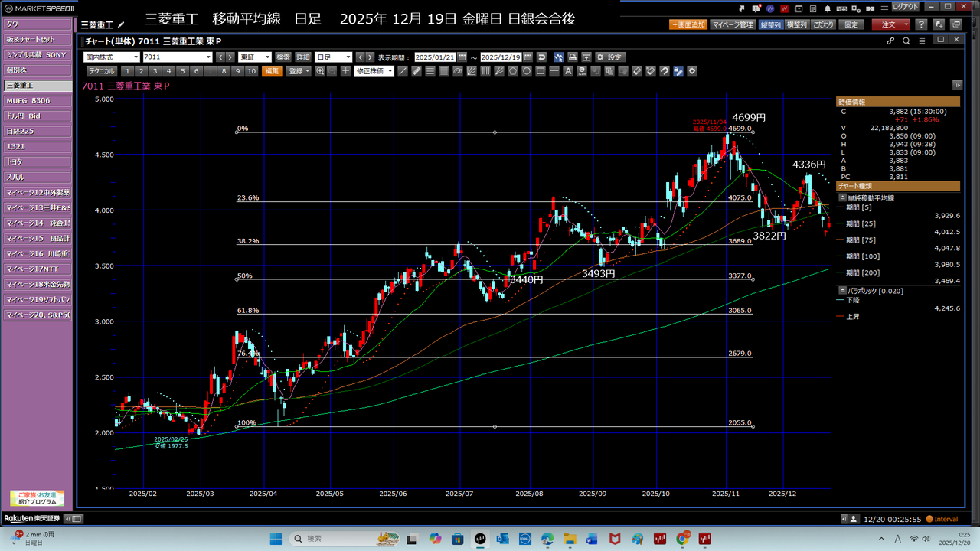The image size is (980, 551).
Task: Open the chart panel search icon
Action: click(x=906, y=41)
